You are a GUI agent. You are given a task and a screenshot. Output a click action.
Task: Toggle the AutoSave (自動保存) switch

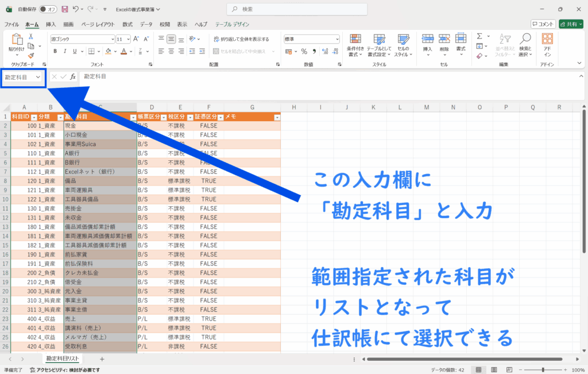coord(48,9)
